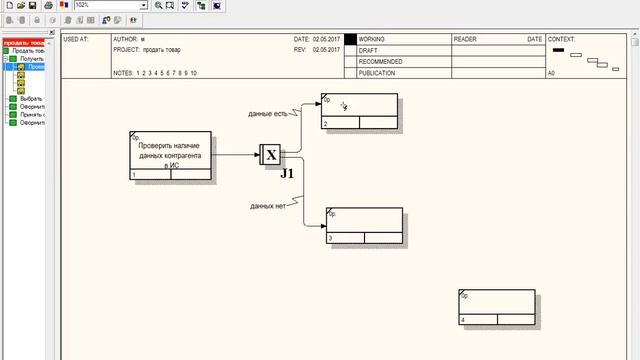Select the empty activity box numbered 3
Image resolution: width=640 pixels, height=360 pixels.
click(364, 226)
